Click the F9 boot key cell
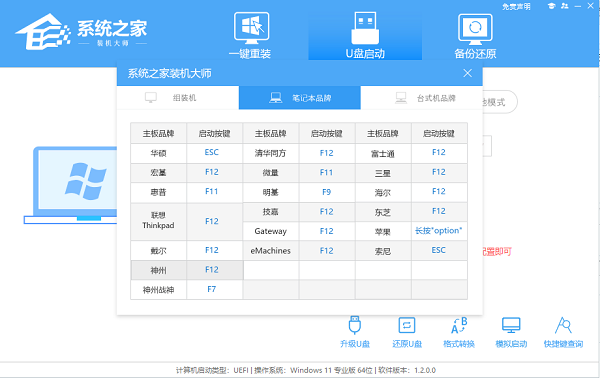 point(327,192)
